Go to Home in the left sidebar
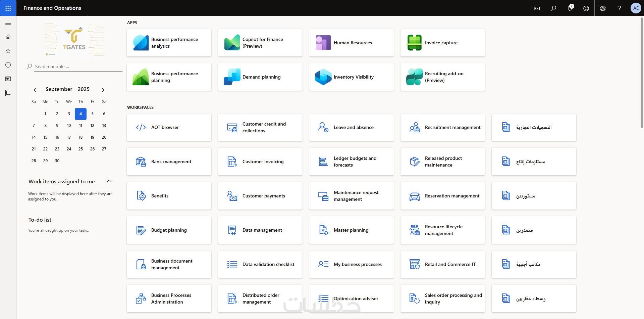The height and width of the screenshot is (319, 644). click(x=8, y=37)
